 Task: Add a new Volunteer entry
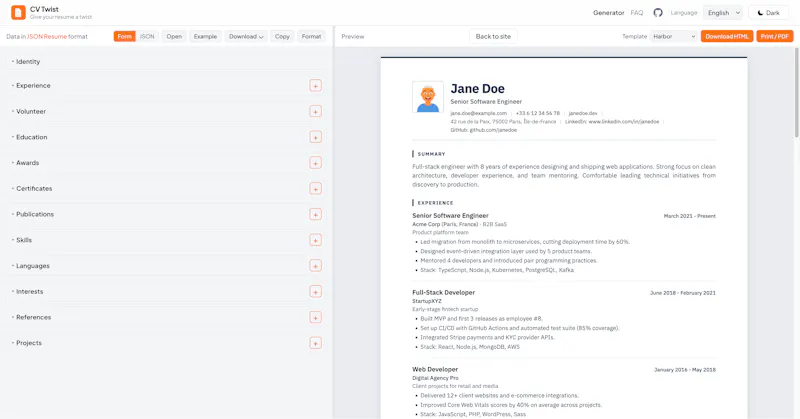click(315, 111)
